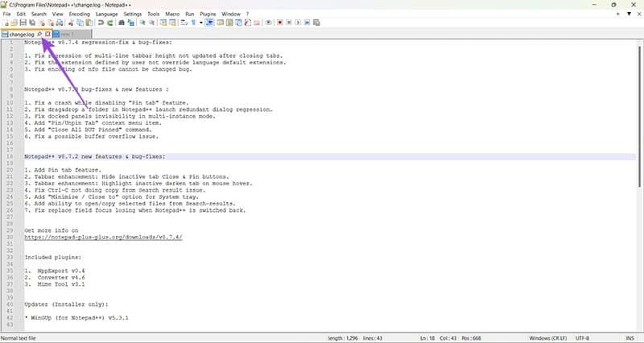Open the ? help menu
Image resolution: width=644 pixels, height=343 pixels.
pos(247,14)
